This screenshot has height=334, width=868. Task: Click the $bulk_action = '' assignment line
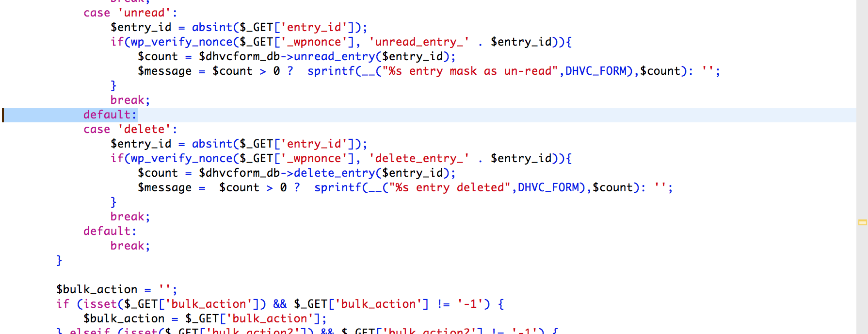tap(116, 290)
